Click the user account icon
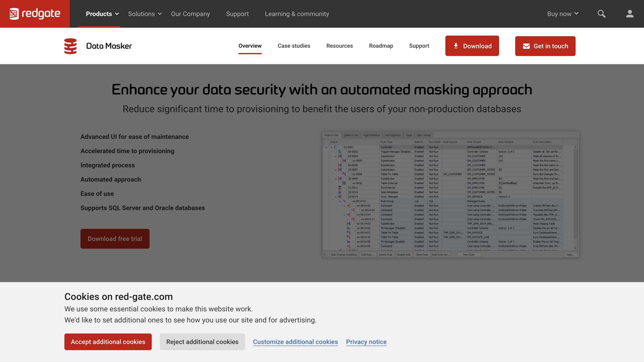The height and width of the screenshot is (362, 644). [x=630, y=14]
